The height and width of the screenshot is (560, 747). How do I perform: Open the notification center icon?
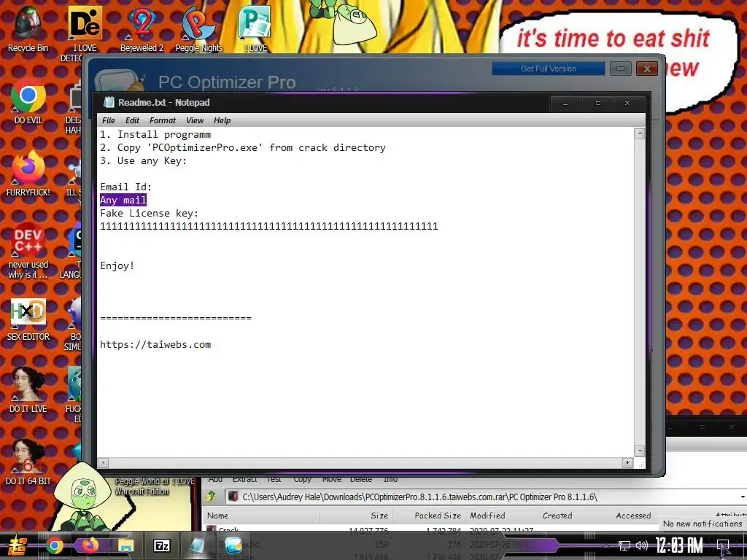pyautogui.click(x=723, y=545)
